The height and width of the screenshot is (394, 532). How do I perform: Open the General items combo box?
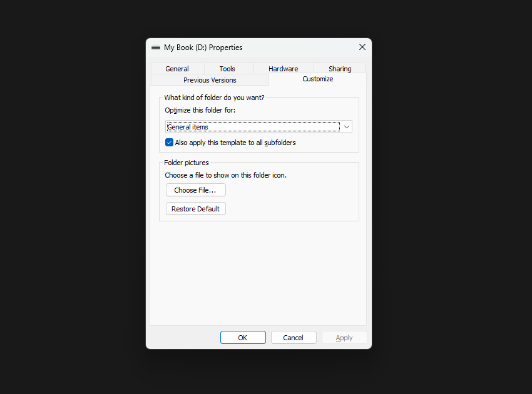click(253, 127)
